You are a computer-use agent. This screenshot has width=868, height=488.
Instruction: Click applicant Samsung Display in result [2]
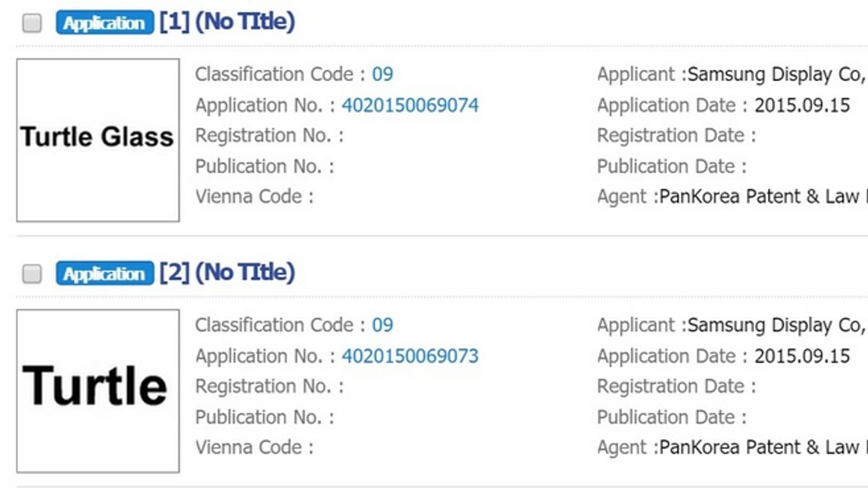click(x=776, y=325)
